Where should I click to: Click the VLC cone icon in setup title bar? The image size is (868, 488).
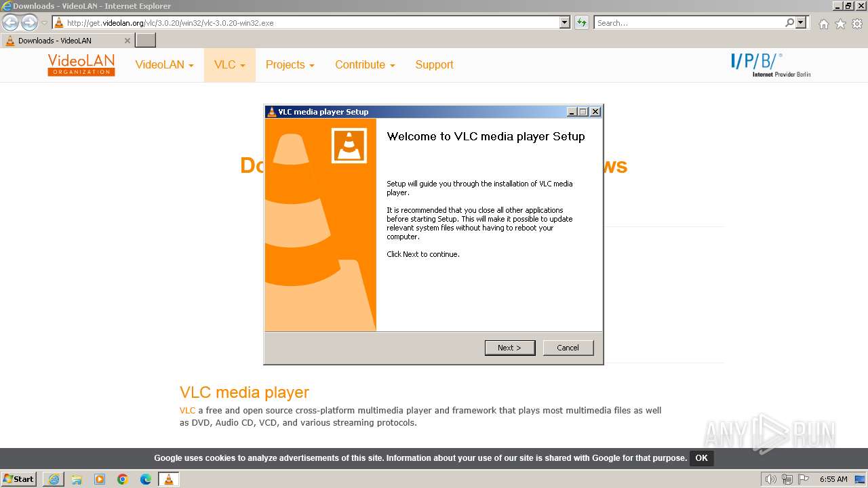click(272, 112)
